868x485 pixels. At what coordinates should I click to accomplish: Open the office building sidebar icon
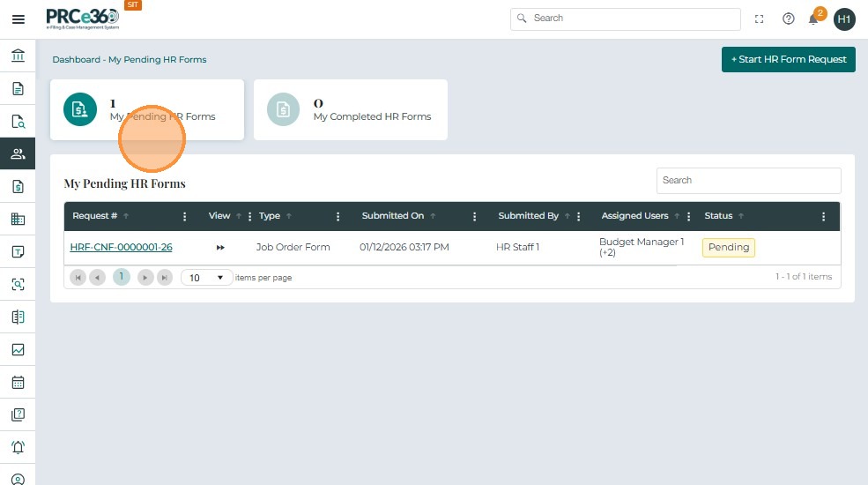click(x=18, y=220)
